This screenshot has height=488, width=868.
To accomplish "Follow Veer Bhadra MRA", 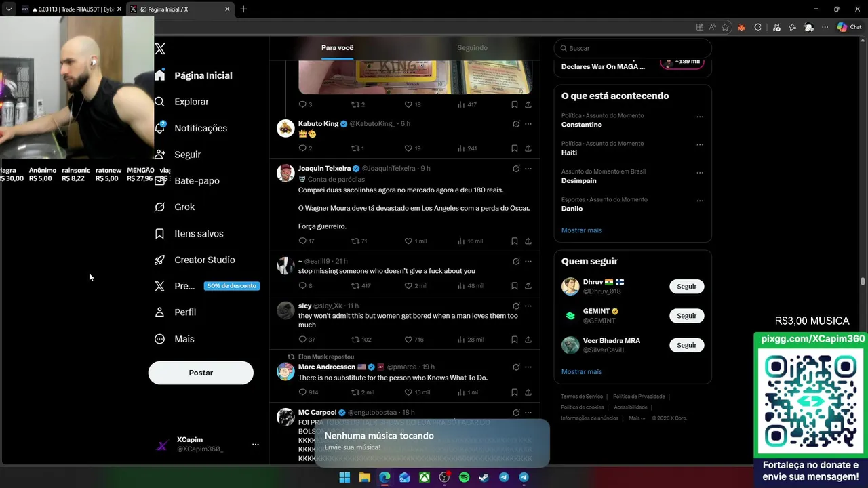I will click(686, 345).
